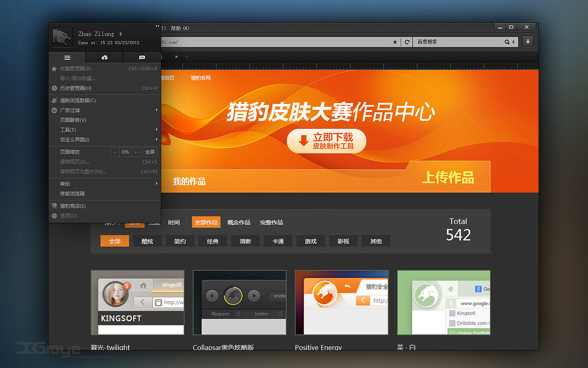The image size is (588, 368).
Task: Select the 游戏 category button
Action: click(311, 241)
